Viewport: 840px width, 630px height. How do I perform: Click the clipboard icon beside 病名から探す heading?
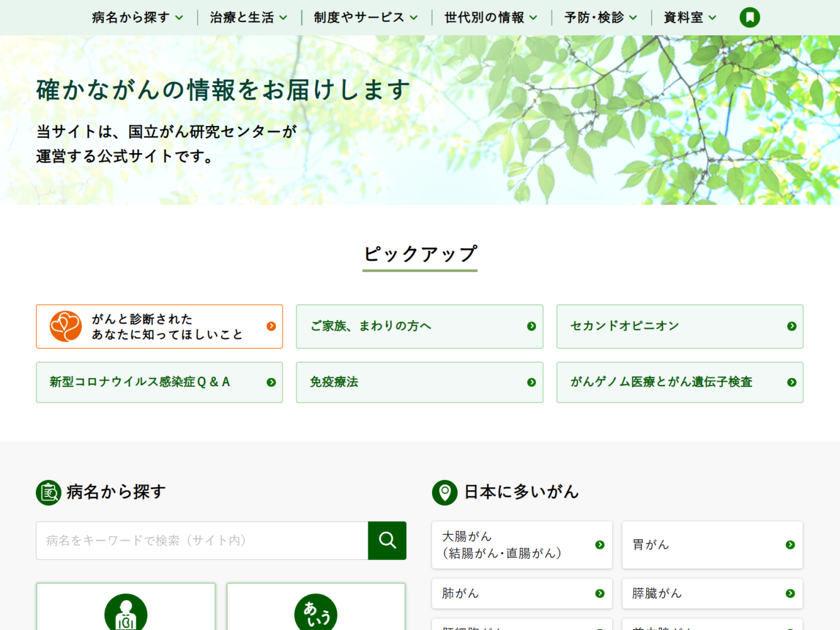[x=48, y=493]
